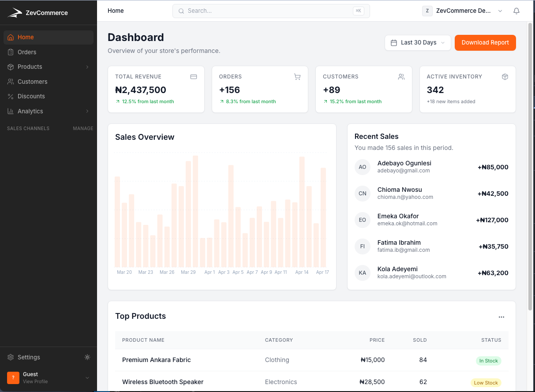
Task: Click the Apr 14 sales bar
Action: [302, 212]
